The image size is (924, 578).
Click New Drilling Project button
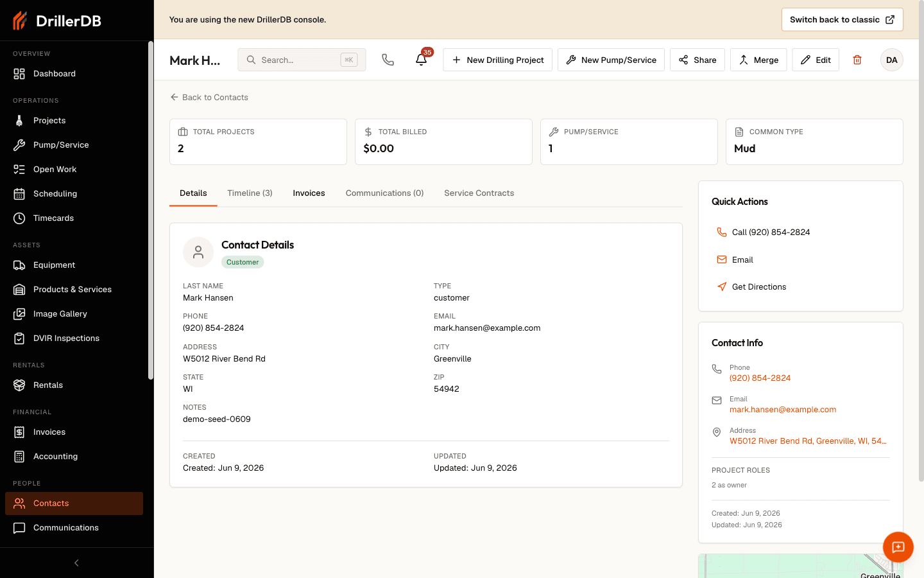[x=497, y=60]
